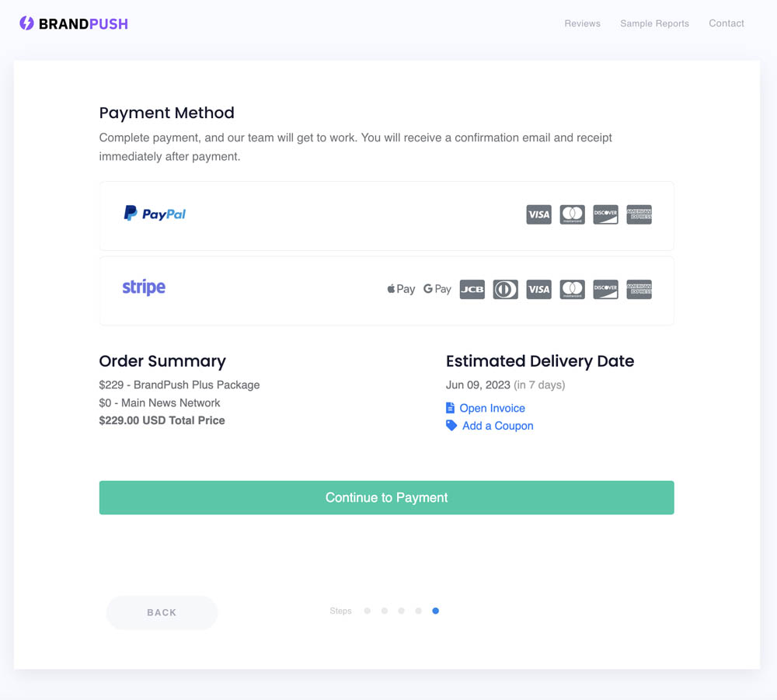Click the Discover icon in the PayPal row
The height and width of the screenshot is (700, 777).
(605, 214)
